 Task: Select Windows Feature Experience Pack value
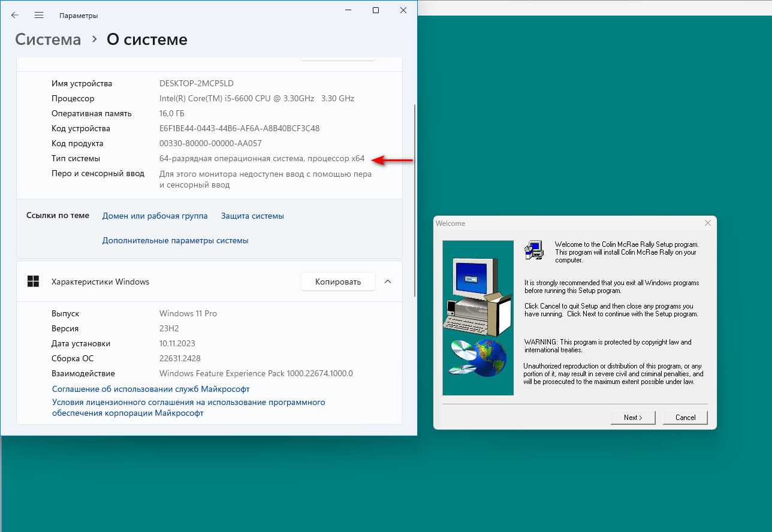click(x=256, y=373)
